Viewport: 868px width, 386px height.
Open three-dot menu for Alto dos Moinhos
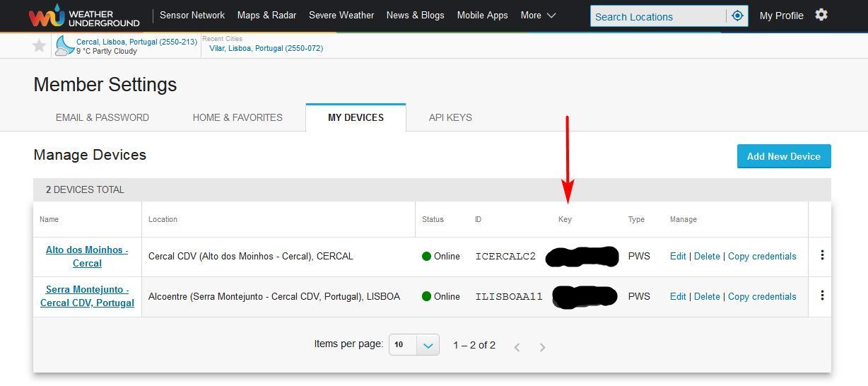(x=822, y=255)
